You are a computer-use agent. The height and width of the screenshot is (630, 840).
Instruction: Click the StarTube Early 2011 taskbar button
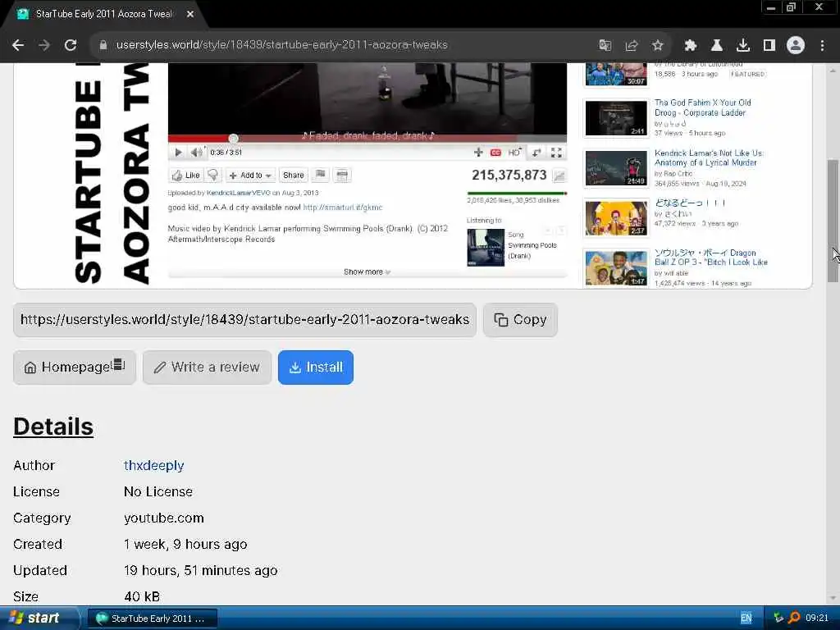[152, 619]
